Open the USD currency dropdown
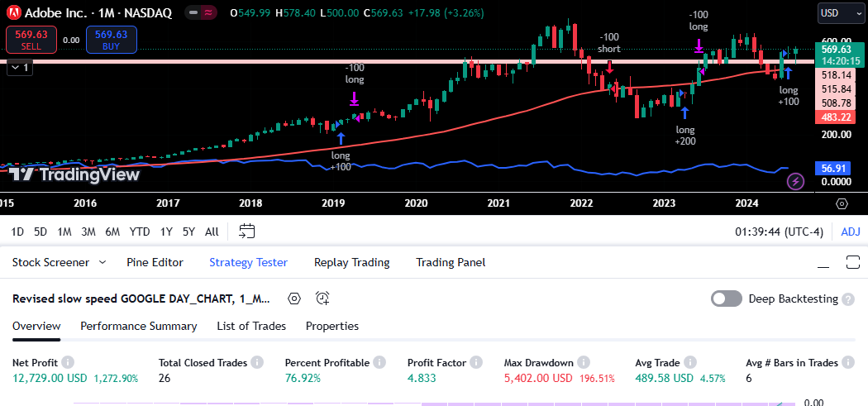 840,13
